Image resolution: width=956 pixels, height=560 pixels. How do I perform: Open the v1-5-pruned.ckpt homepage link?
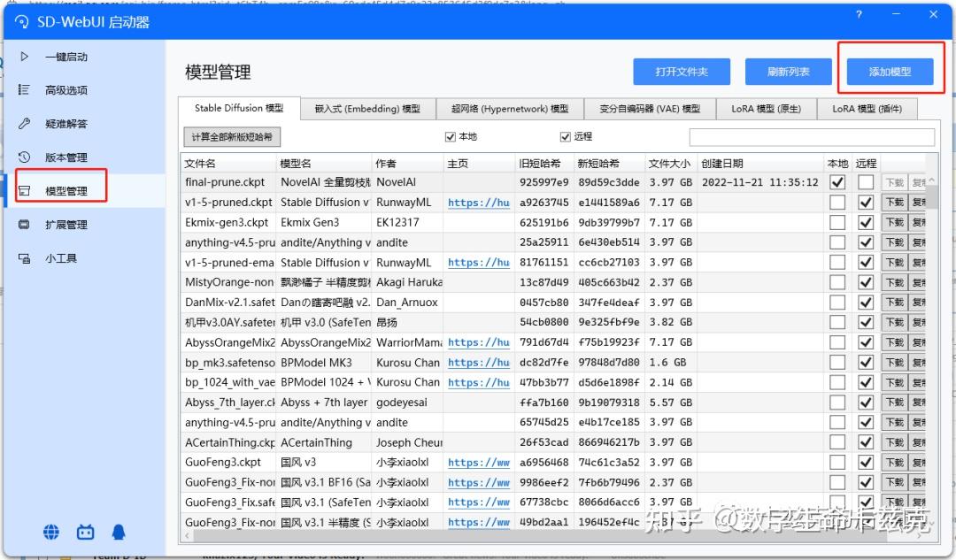pos(479,203)
